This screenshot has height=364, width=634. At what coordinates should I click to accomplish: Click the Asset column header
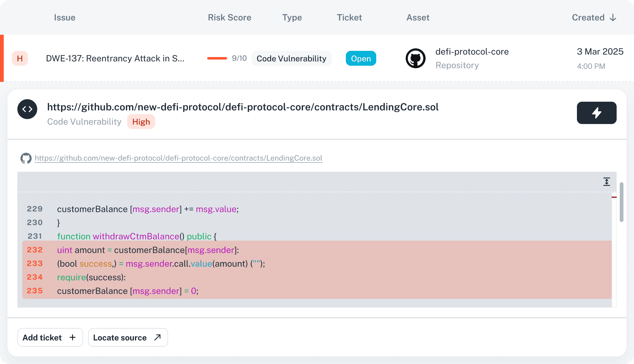point(417,18)
